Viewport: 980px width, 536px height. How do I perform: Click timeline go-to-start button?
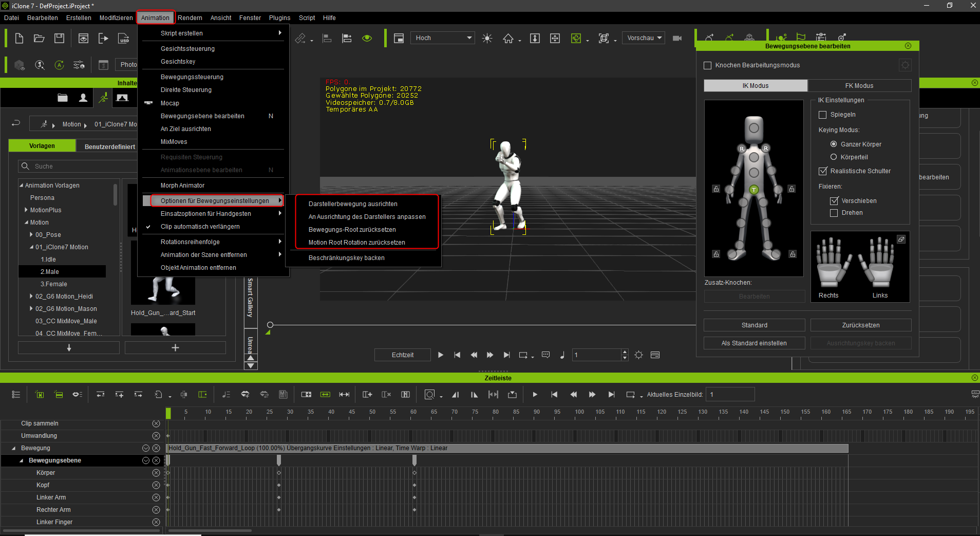pyautogui.click(x=554, y=395)
